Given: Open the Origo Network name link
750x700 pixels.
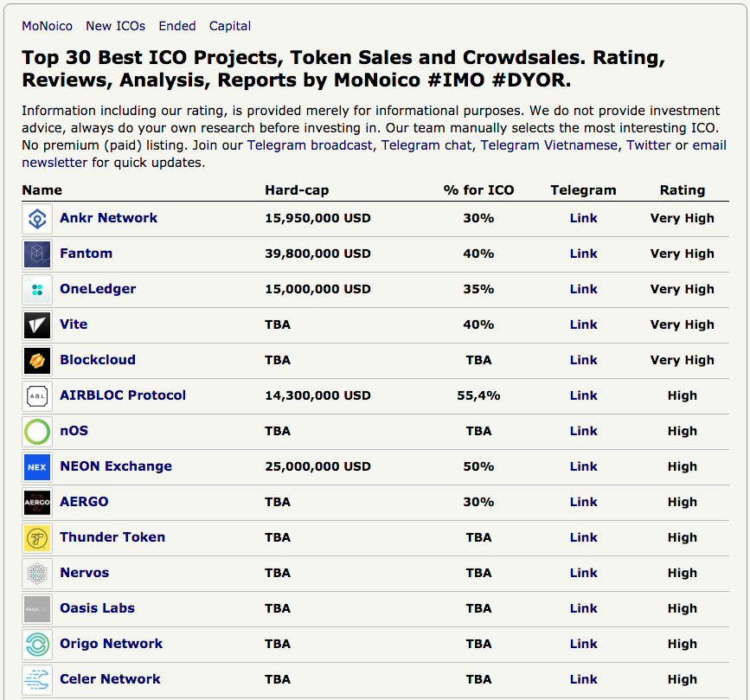Looking at the screenshot, I should click(x=111, y=644).
